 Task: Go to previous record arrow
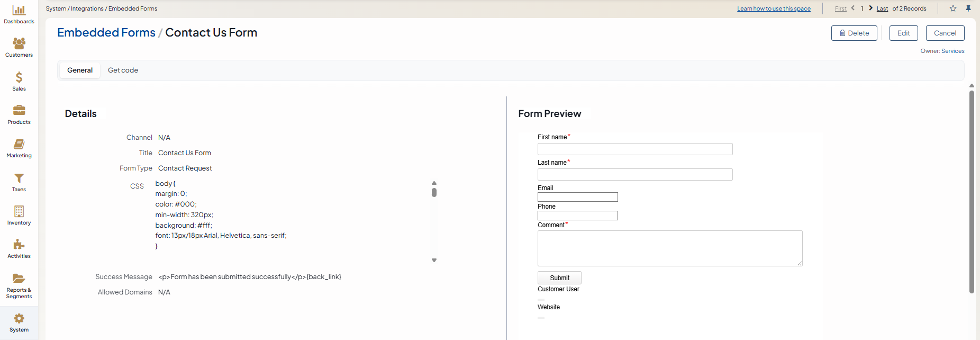pyautogui.click(x=853, y=8)
